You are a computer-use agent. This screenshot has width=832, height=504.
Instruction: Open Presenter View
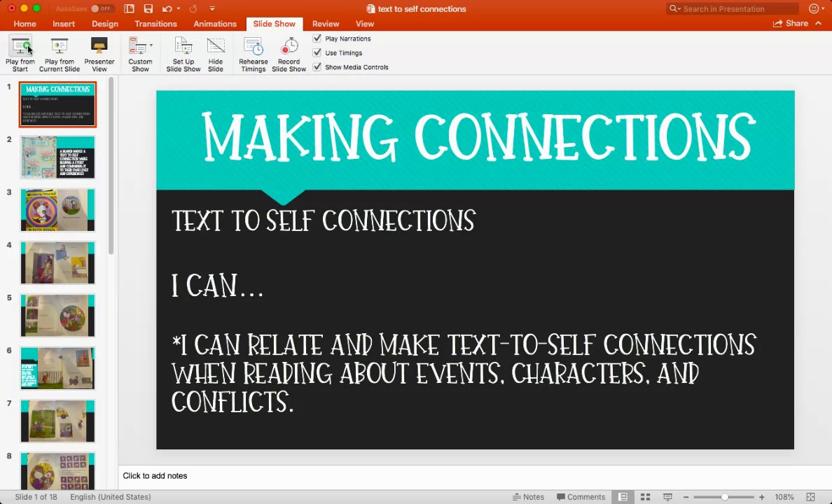[99, 54]
